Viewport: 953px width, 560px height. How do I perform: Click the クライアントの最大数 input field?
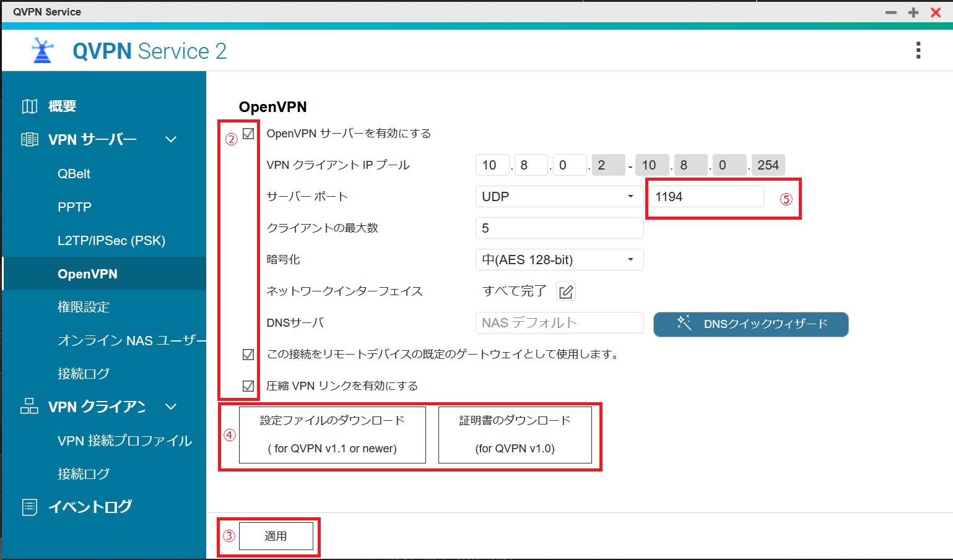559,228
